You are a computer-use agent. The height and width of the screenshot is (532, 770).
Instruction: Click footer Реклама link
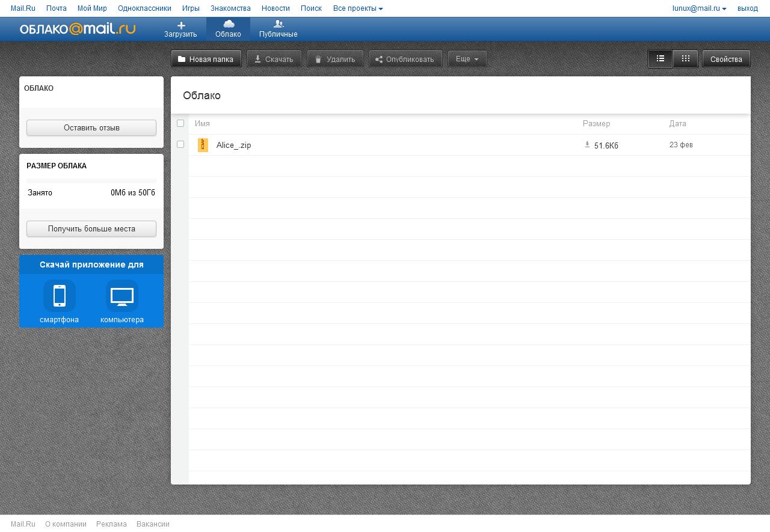(x=111, y=524)
